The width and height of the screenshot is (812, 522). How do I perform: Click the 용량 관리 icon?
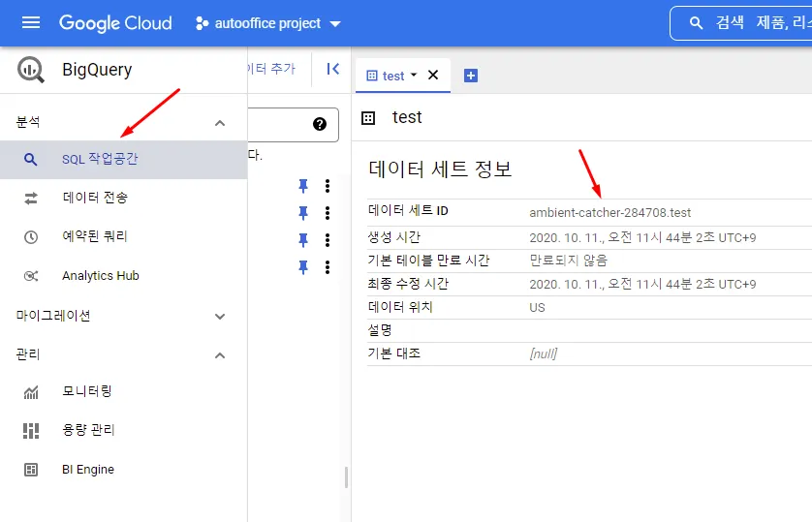pyautogui.click(x=31, y=431)
